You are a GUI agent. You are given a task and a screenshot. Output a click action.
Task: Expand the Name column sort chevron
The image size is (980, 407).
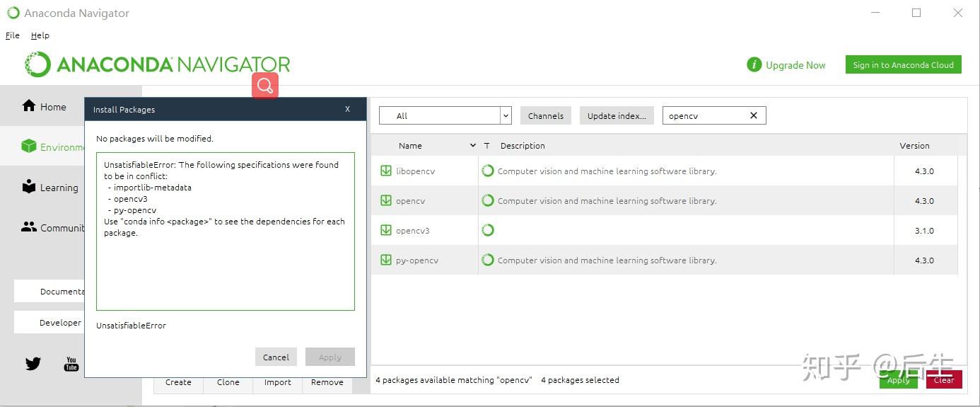[473, 146]
